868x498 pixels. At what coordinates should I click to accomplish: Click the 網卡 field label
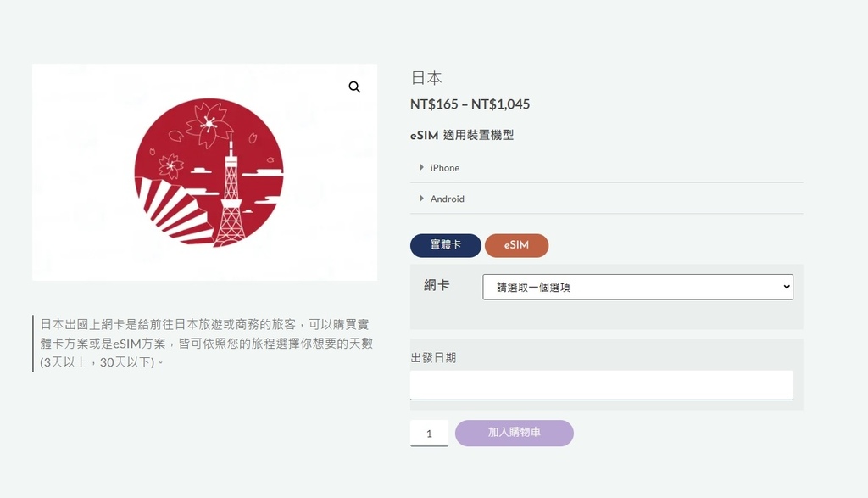coord(437,285)
